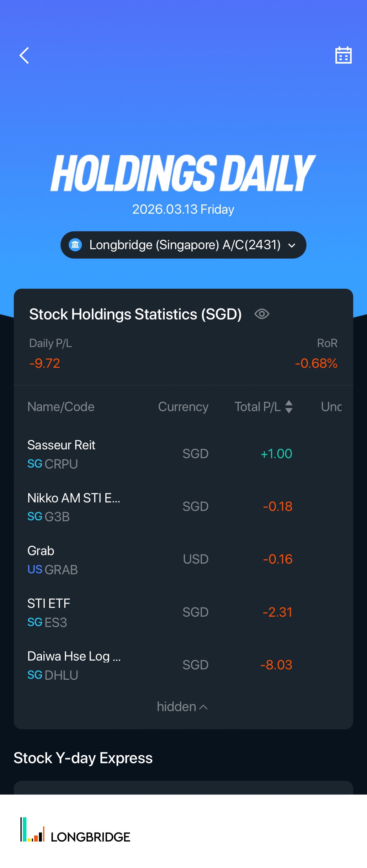Open the Sasseur Reit holding row
Viewport: 367px width, 868px height.
(x=61, y=453)
